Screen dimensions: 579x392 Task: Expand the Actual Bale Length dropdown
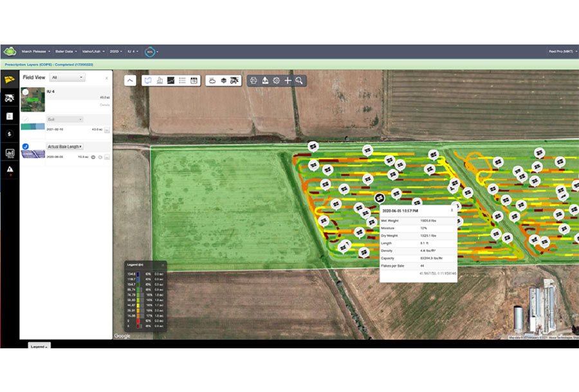point(65,147)
